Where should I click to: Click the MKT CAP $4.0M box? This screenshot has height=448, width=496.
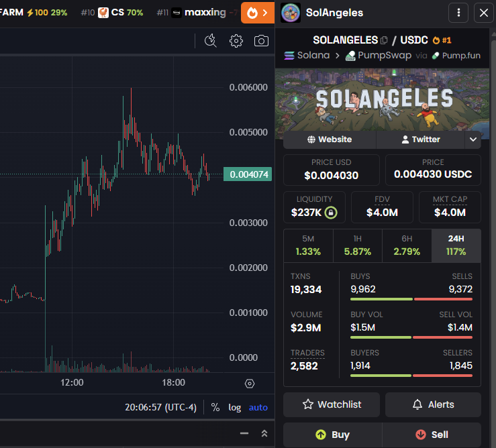click(x=450, y=207)
